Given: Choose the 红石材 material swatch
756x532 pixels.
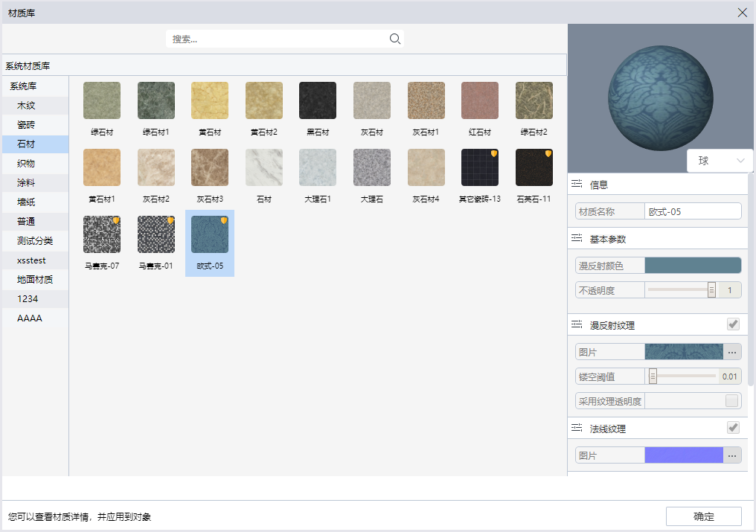Looking at the screenshot, I should point(480,100).
